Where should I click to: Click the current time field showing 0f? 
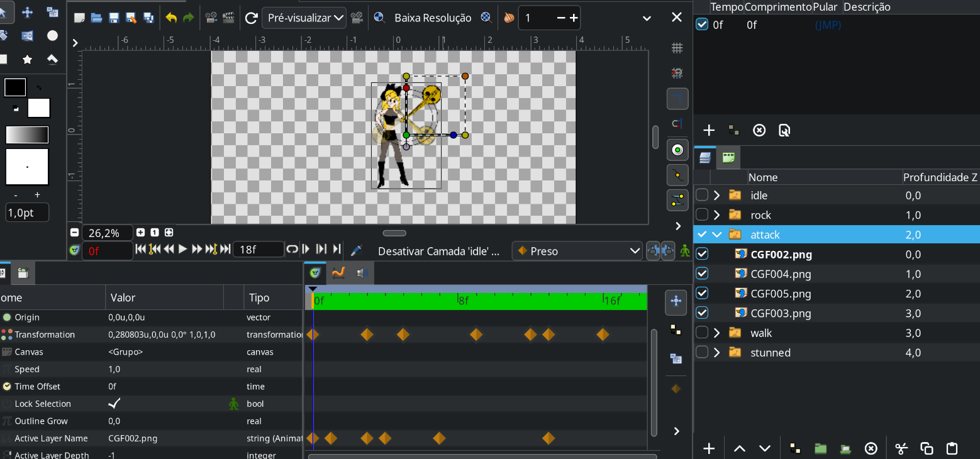[108, 251]
